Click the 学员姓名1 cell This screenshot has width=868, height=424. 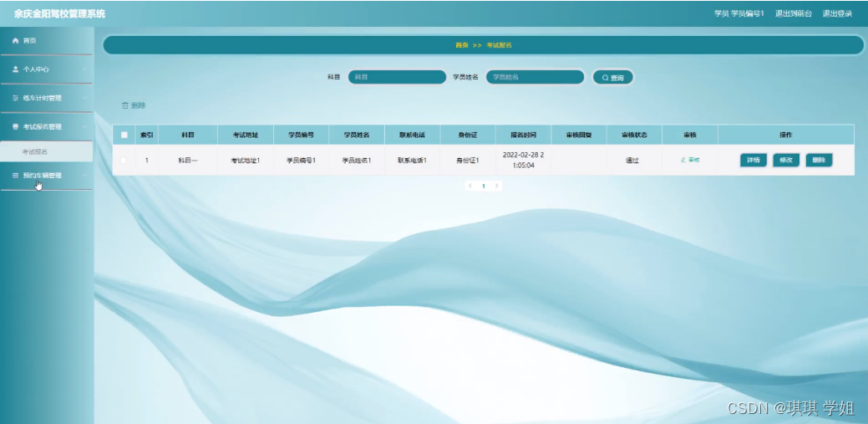pyautogui.click(x=357, y=161)
